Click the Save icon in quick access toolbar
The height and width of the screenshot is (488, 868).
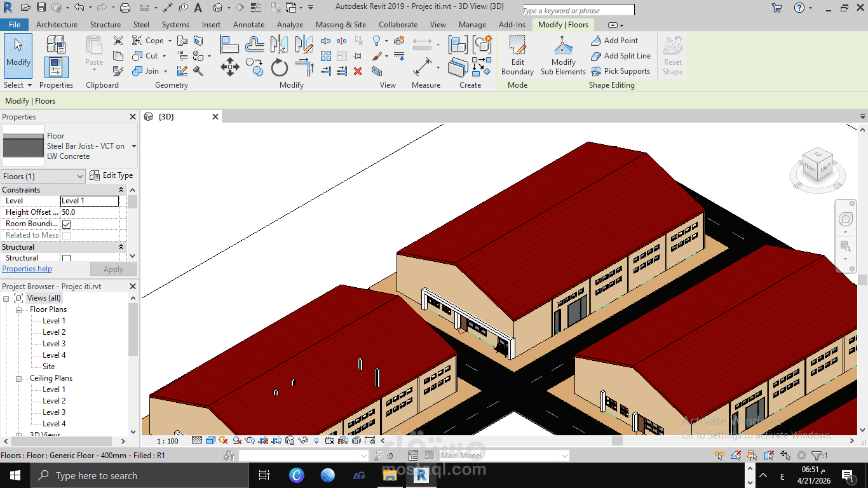pos(41,8)
